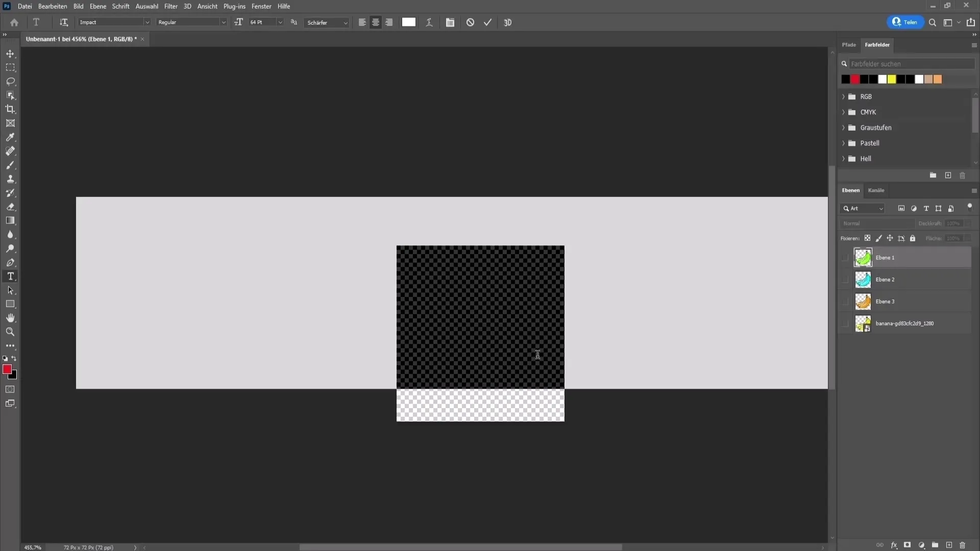Align text right
This screenshot has height=551, width=980.
coord(389,22)
